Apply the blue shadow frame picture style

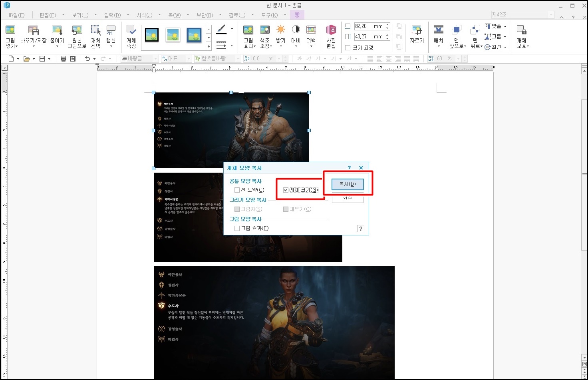pyautogui.click(x=194, y=36)
